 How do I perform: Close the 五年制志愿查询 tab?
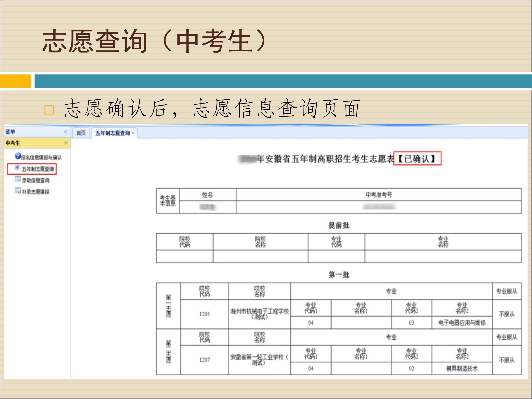coord(133,133)
